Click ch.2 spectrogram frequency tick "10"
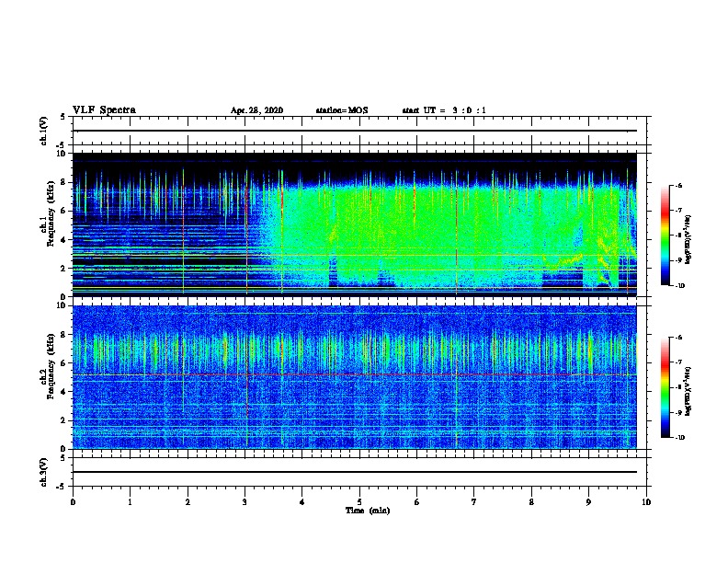 pyautogui.click(x=62, y=305)
